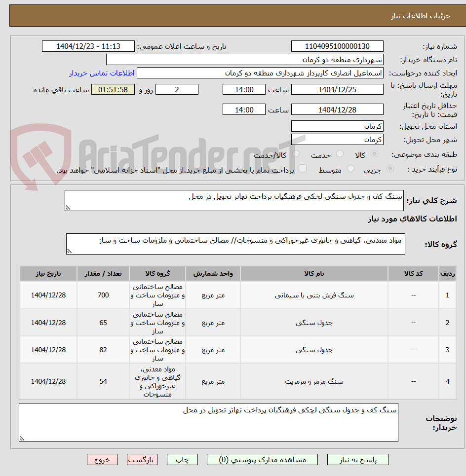Click the resize handle of شرح کلی نیاز box
Screen dimensions: 466x476
pos(68,208)
